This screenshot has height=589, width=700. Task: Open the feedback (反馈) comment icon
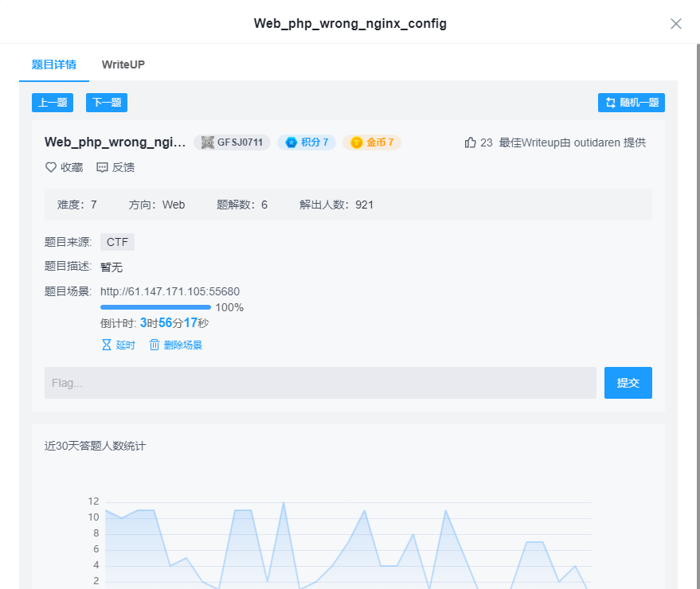101,167
